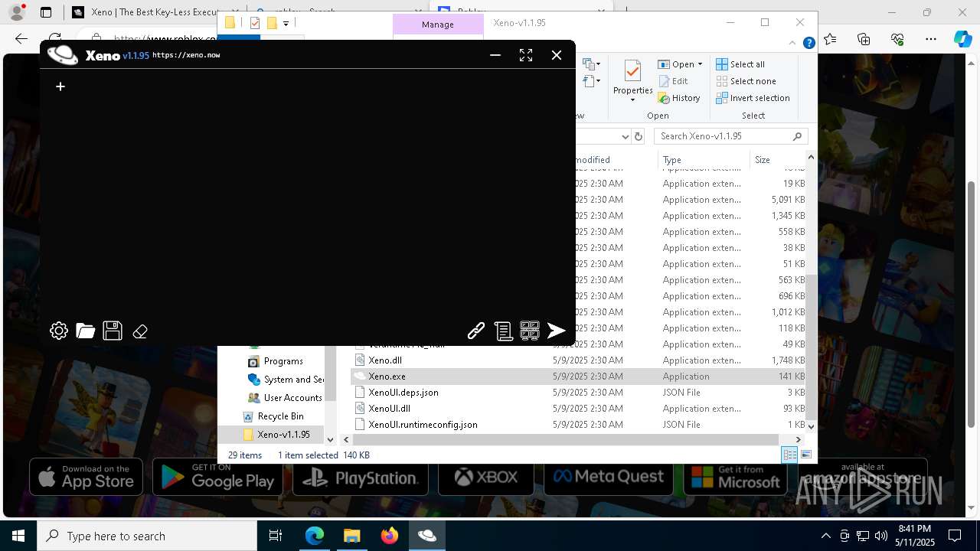Screen dimensions: 980x551
Task: Select the Xeno.exe file
Action: 579,377
